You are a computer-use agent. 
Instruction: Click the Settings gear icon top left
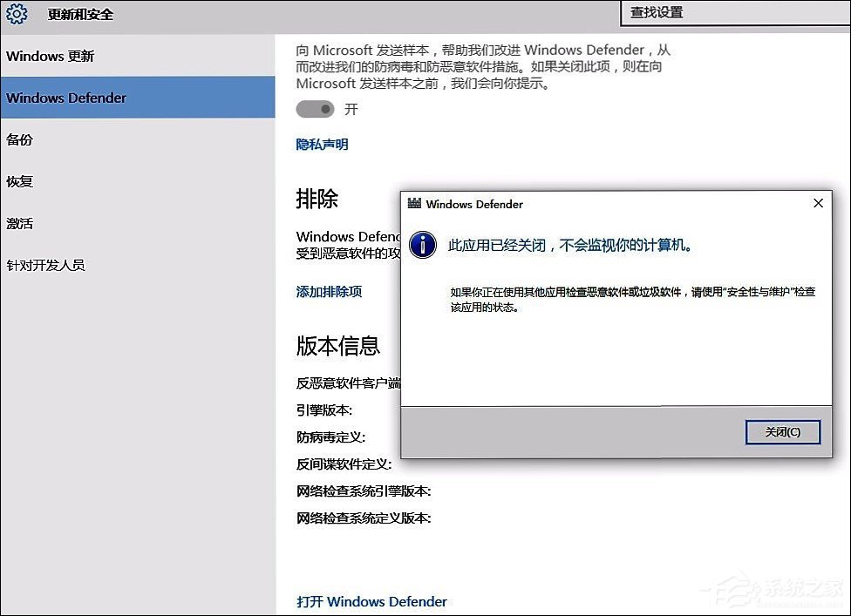coord(17,14)
